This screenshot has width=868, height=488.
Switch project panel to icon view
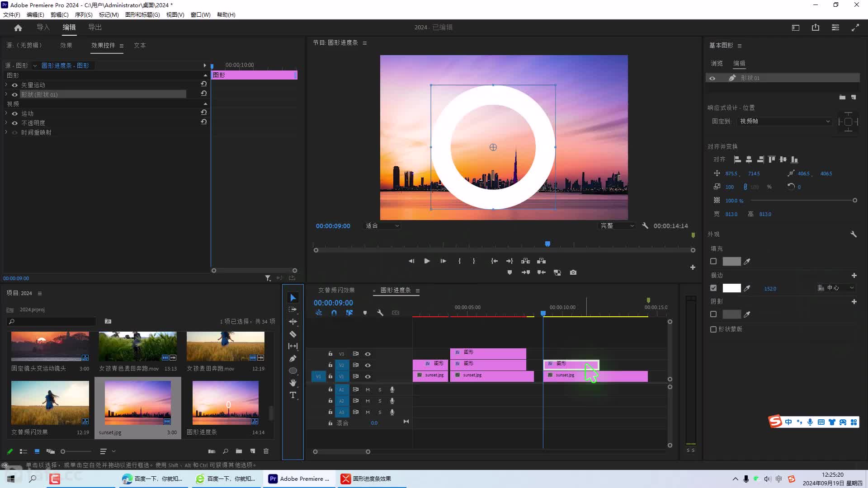pyautogui.click(x=37, y=451)
